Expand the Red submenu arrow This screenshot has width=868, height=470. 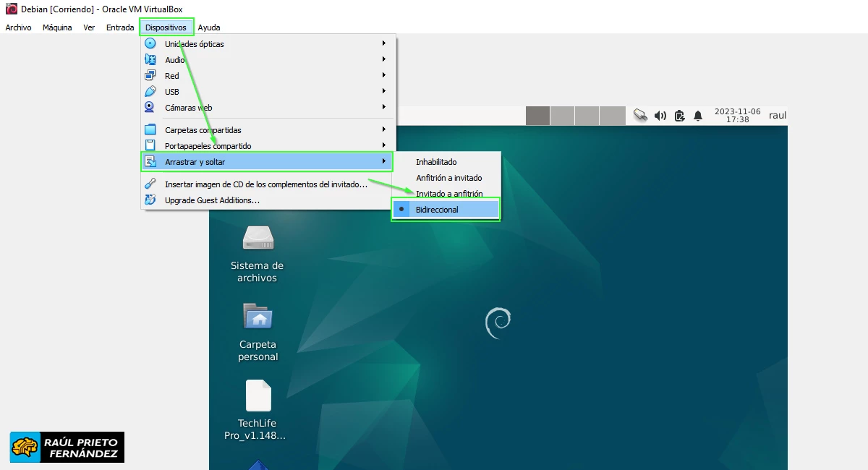tap(383, 75)
